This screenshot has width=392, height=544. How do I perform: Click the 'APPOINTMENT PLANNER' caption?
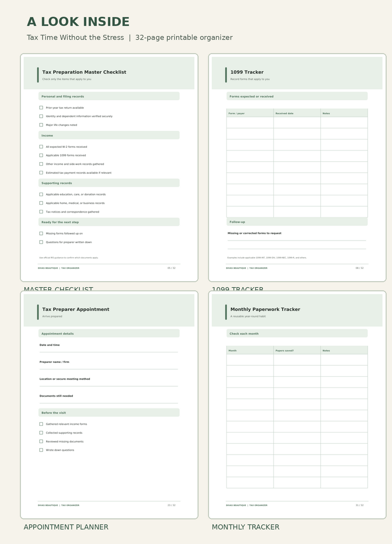(x=66, y=527)
